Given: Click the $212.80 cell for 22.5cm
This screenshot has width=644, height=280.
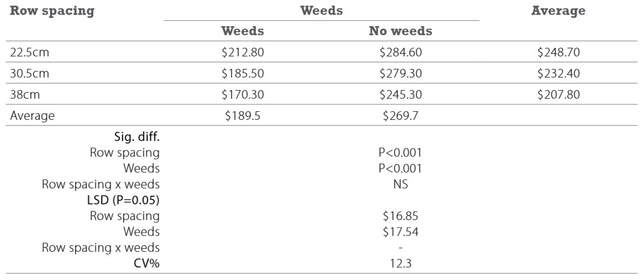Looking at the screenshot, I should pos(243,52).
